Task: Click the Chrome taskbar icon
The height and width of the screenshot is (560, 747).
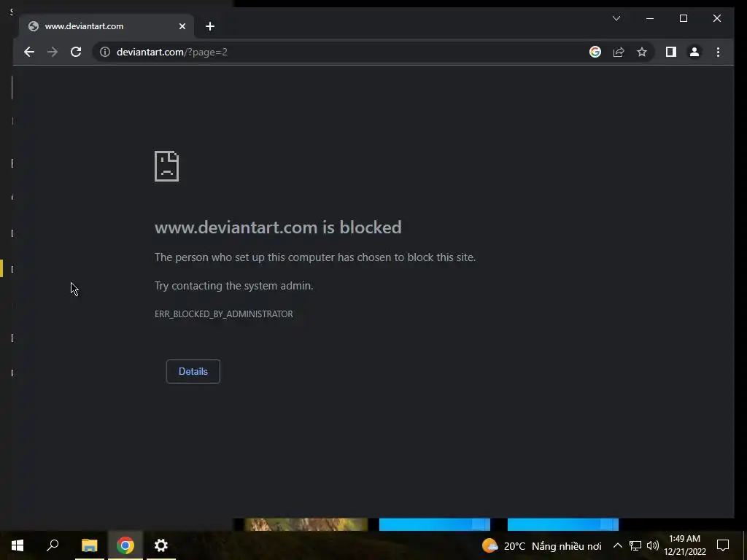Action: [x=125, y=545]
